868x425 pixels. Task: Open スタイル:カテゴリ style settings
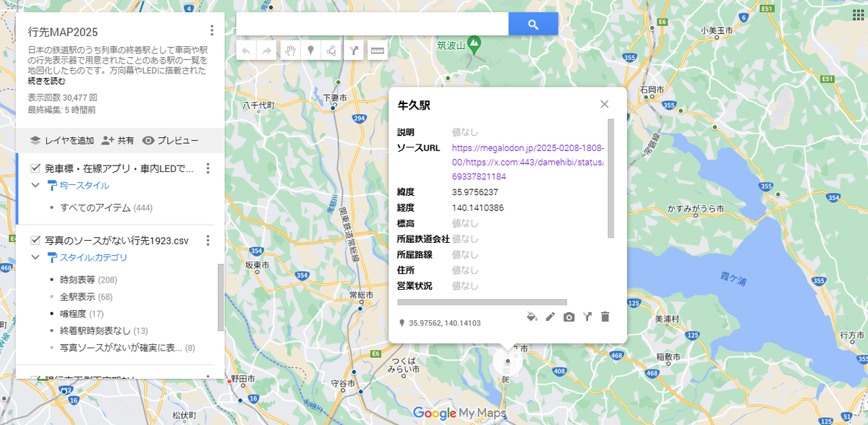(x=93, y=258)
